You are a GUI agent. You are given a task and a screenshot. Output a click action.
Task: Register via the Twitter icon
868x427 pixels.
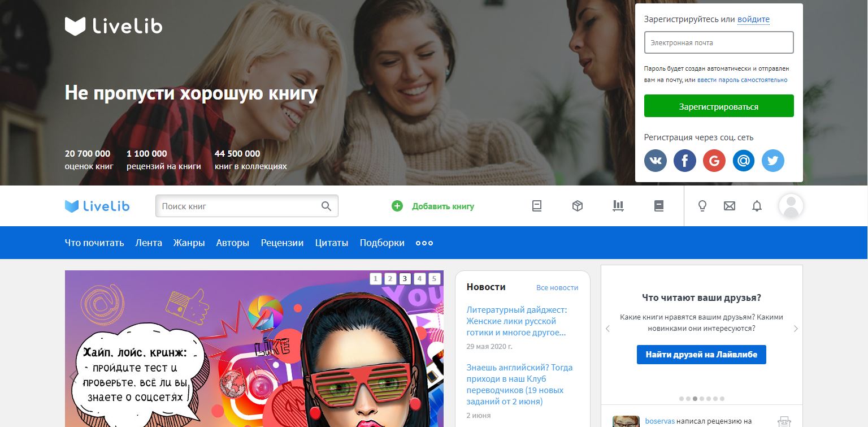coord(773,161)
